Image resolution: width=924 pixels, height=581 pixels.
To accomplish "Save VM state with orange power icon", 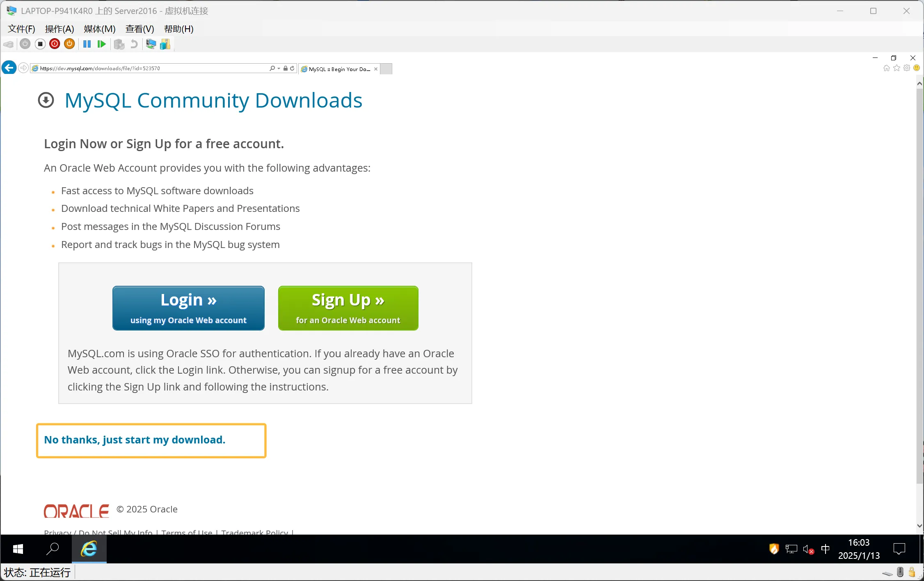I will [69, 44].
